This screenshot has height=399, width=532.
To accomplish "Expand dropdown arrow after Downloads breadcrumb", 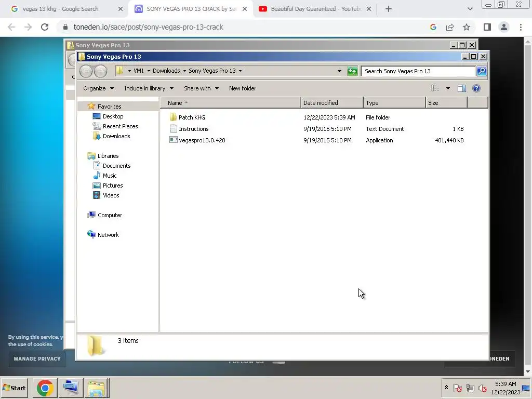I will (x=184, y=71).
